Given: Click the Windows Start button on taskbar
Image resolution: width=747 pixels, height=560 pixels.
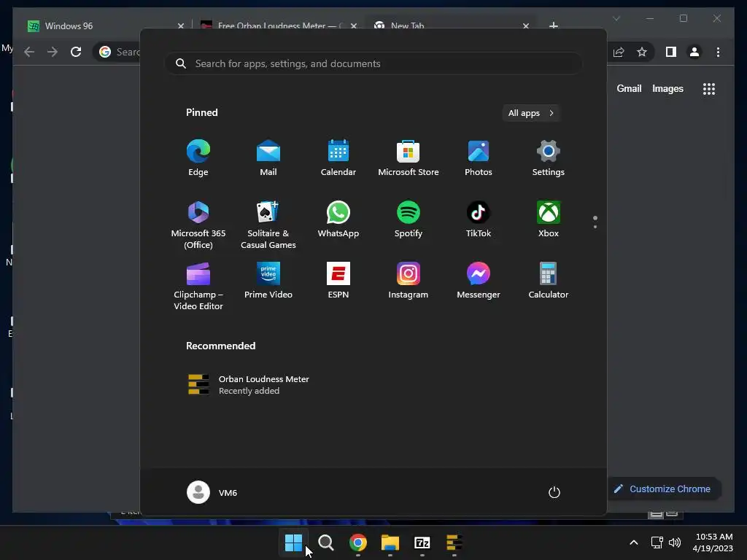Looking at the screenshot, I should [293, 542].
